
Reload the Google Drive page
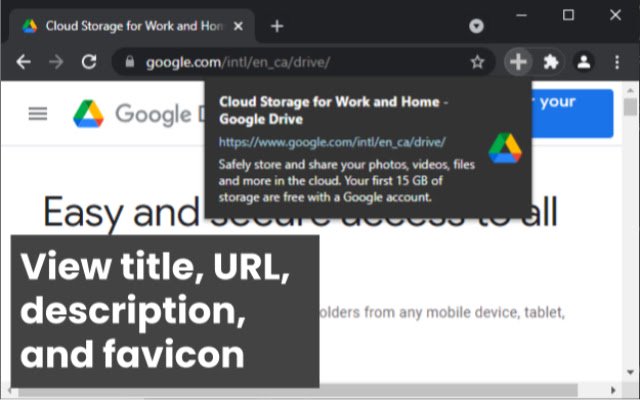click(89, 62)
